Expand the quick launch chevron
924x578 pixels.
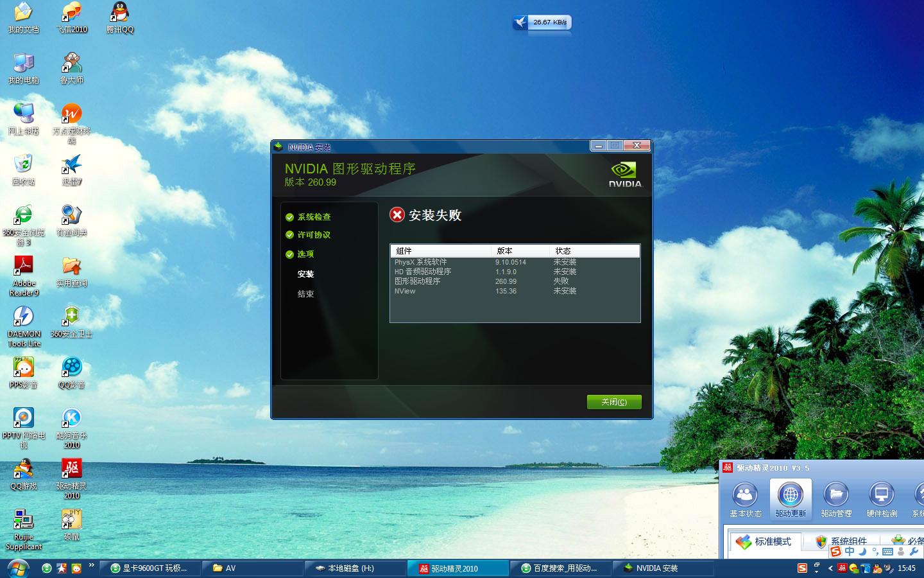pyautogui.click(x=92, y=566)
